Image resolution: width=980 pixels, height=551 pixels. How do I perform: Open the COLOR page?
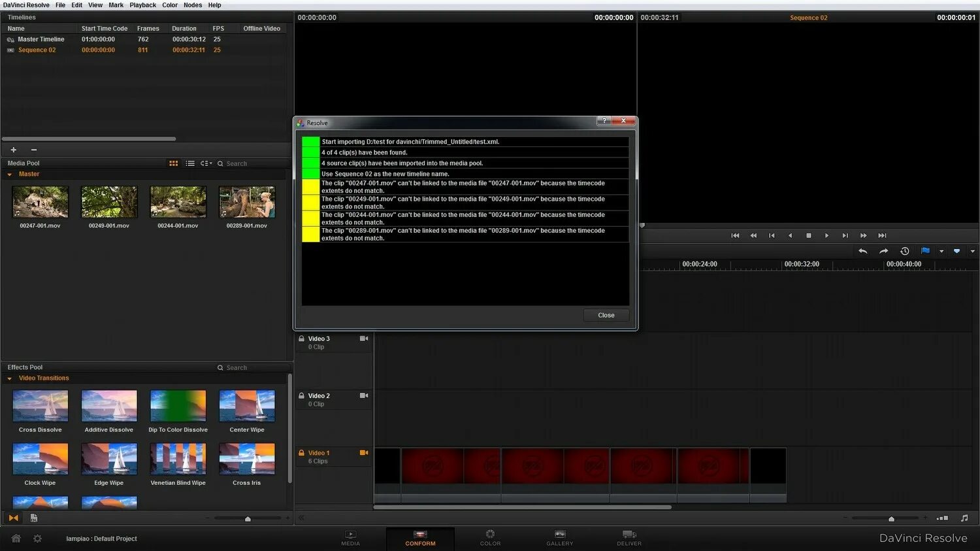(x=490, y=539)
